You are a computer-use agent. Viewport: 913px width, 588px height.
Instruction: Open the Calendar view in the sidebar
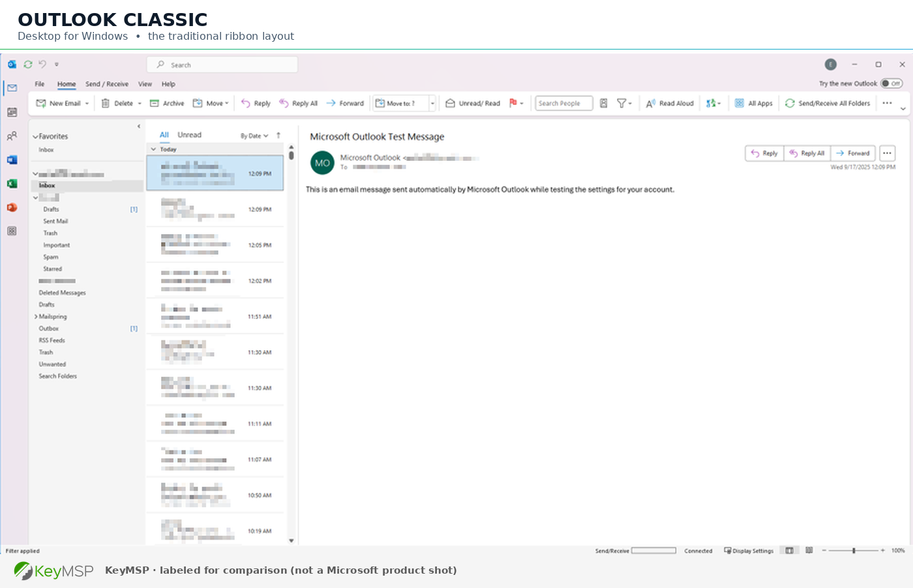tap(12, 112)
